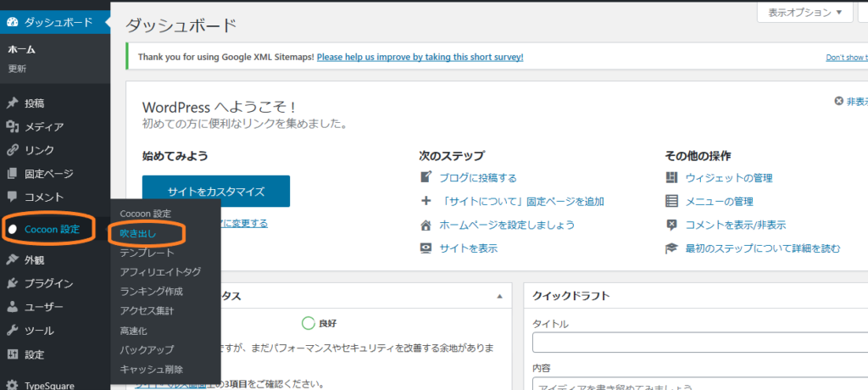Dismiss the welcome panel with the X icon
The width and height of the screenshot is (868, 390).
click(x=838, y=102)
